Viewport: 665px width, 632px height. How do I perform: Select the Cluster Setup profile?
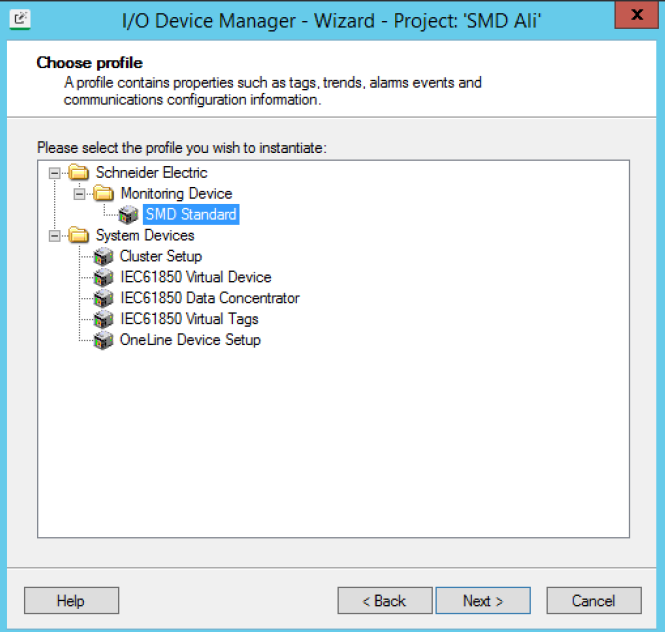(x=161, y=256)
